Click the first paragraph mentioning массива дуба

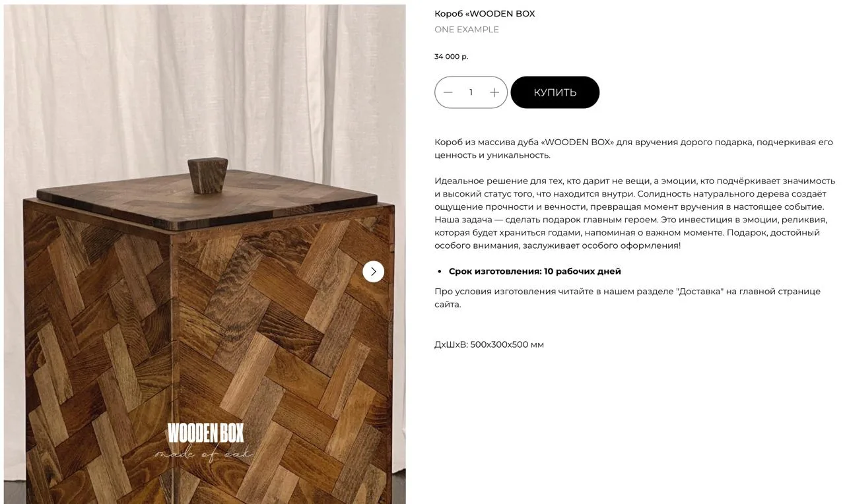pyautogui.click(x=634, y=148)
